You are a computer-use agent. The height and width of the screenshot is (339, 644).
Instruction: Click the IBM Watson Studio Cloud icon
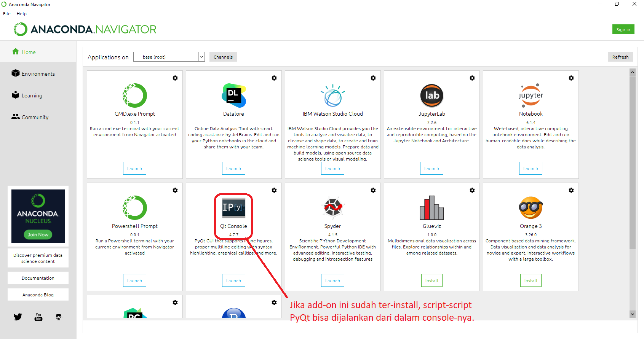pos(333,95)
